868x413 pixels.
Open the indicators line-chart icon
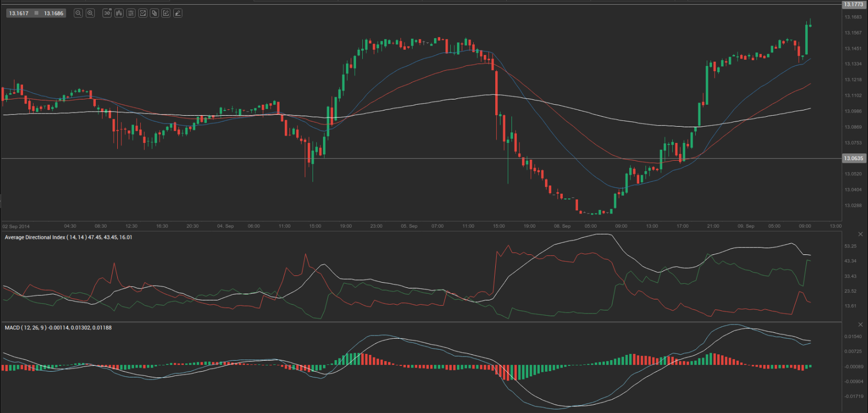tap(142, 13)
